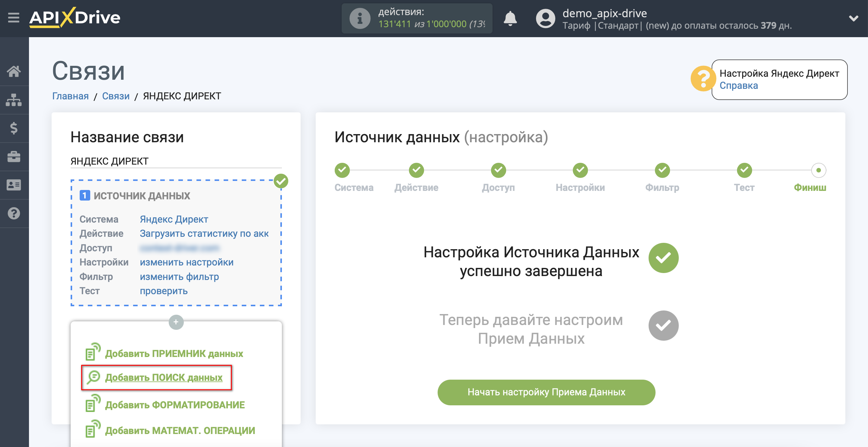Screen dimensions: 868x447
Task: Select Добавить МАТЕМАТ. ОПЕРАЦИИ
Action: tap(180, 430)
